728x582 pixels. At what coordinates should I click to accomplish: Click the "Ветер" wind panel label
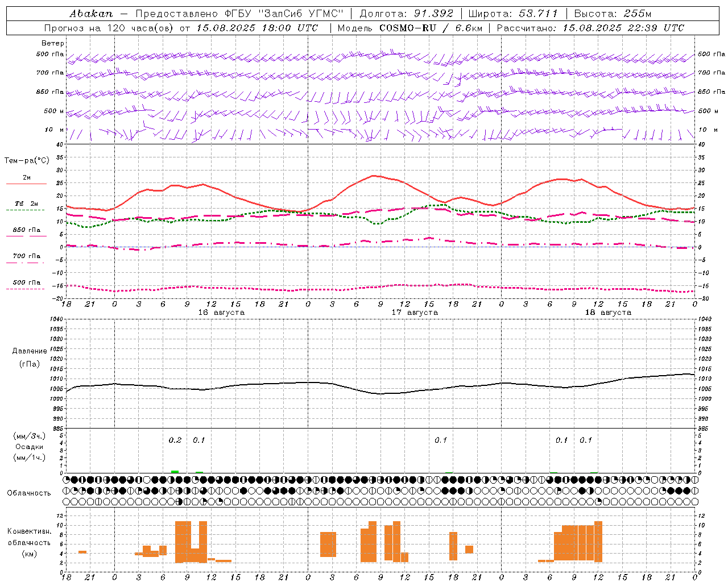pos(53,43)
